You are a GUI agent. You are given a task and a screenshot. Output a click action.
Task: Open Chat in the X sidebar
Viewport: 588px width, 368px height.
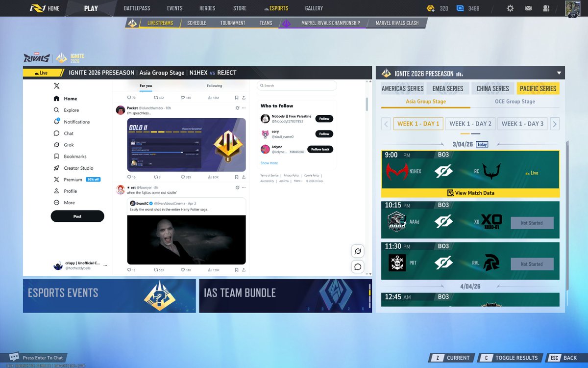point(64,133)
